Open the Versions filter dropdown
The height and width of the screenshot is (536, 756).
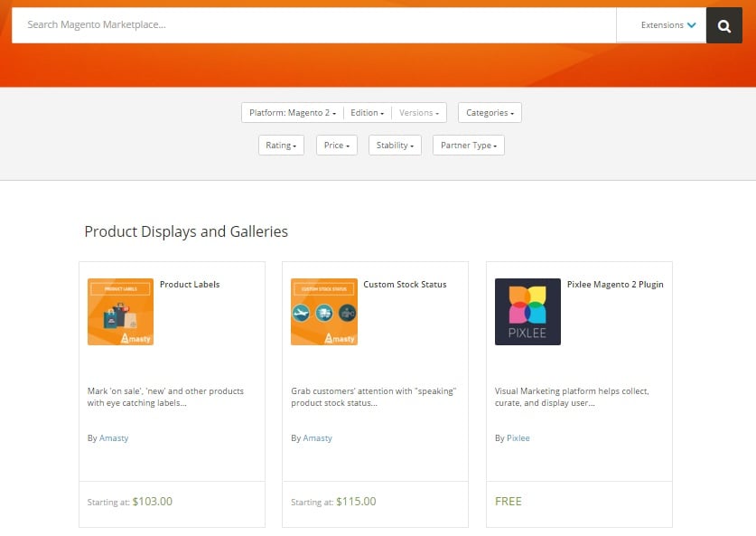[418, 112]
